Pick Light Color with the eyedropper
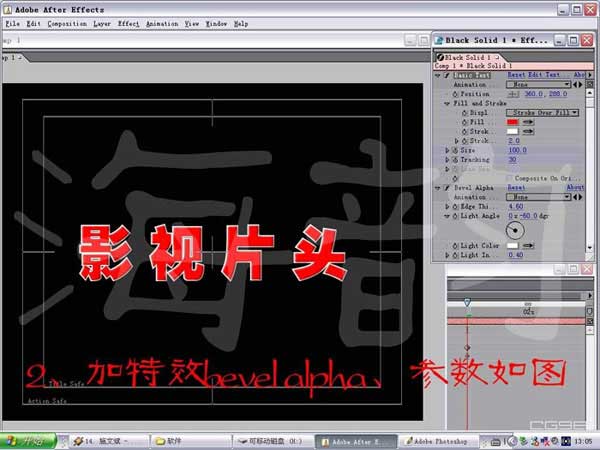600x450 pixels. [x=528, y=246]
